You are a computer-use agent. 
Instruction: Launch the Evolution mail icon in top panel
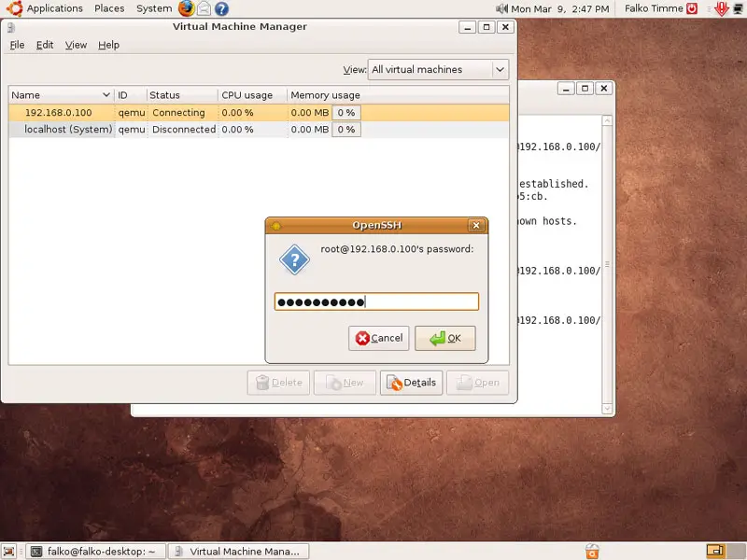tap(204, 8)
